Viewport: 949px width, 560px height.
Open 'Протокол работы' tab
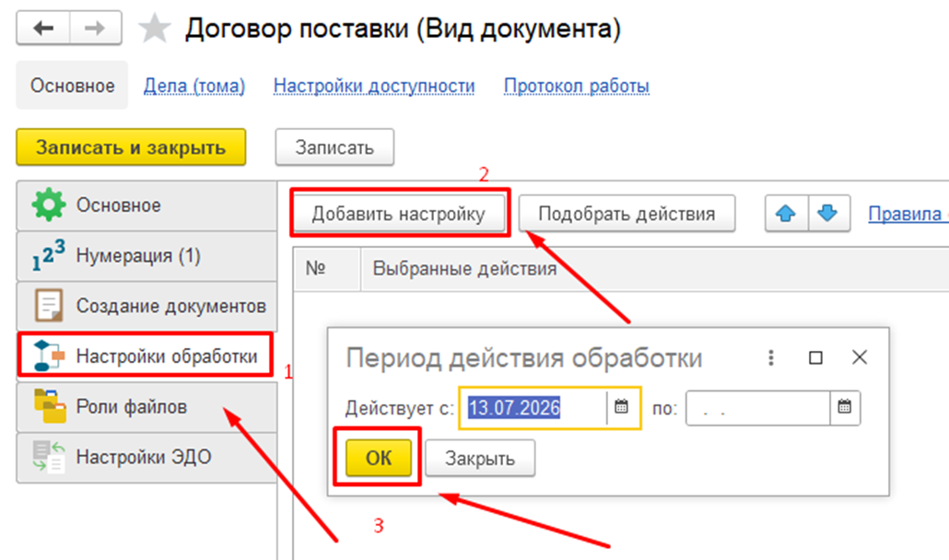577,86
